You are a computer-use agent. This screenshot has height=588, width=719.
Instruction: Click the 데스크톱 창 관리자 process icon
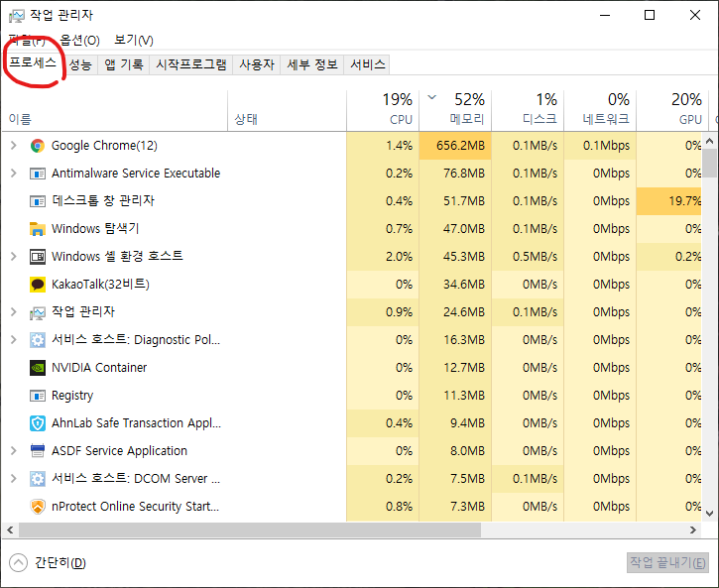pos(38,201)
